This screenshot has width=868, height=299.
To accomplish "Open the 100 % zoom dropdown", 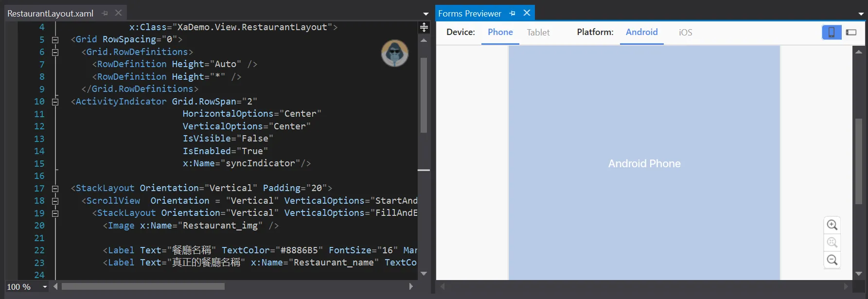I will (x=45, y=287).
